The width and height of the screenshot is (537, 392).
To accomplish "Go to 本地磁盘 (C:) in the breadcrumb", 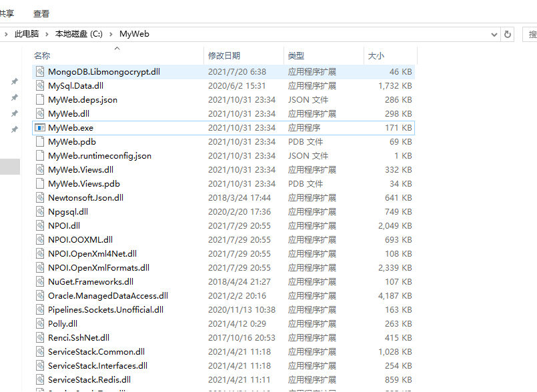I will 79,34.
